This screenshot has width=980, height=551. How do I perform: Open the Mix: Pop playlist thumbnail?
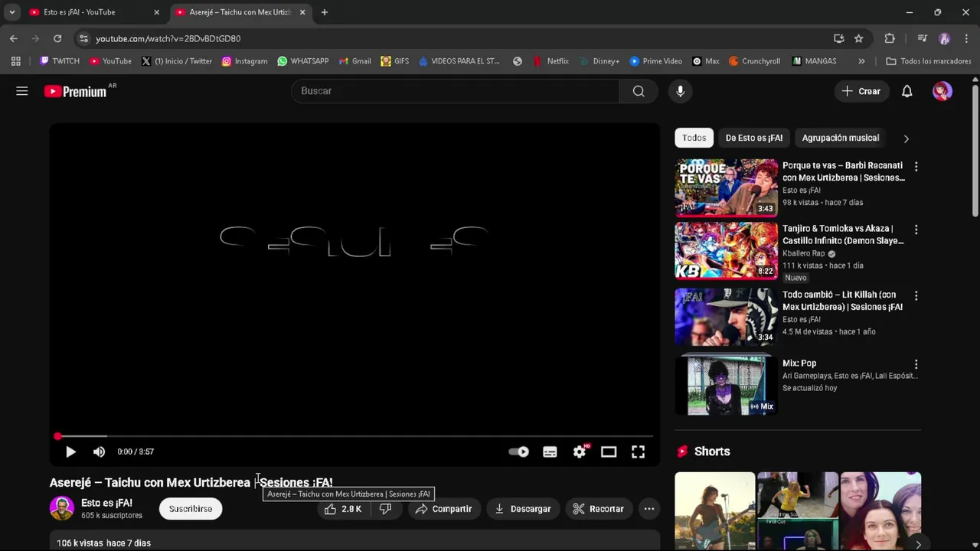(726, 386)
